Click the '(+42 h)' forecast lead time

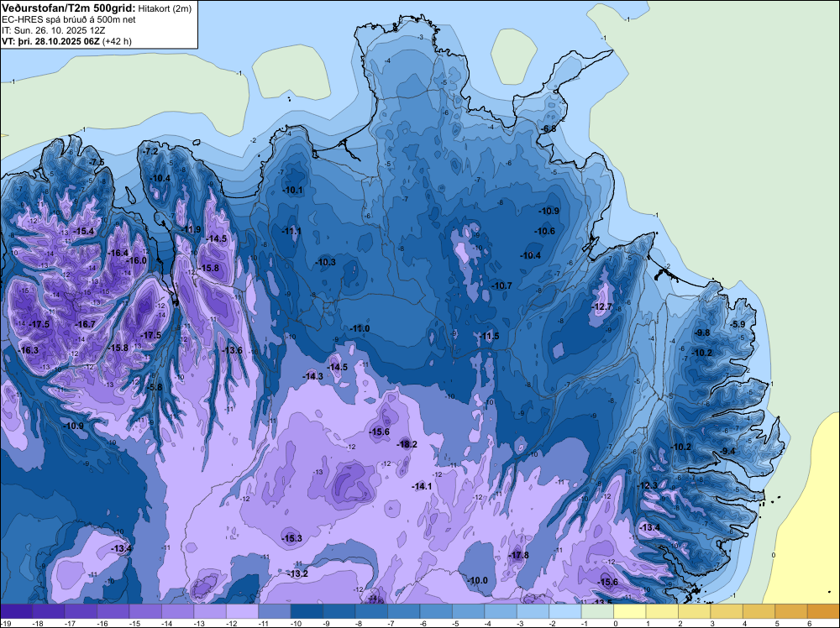pyautogui.click(x=117, y=41)
